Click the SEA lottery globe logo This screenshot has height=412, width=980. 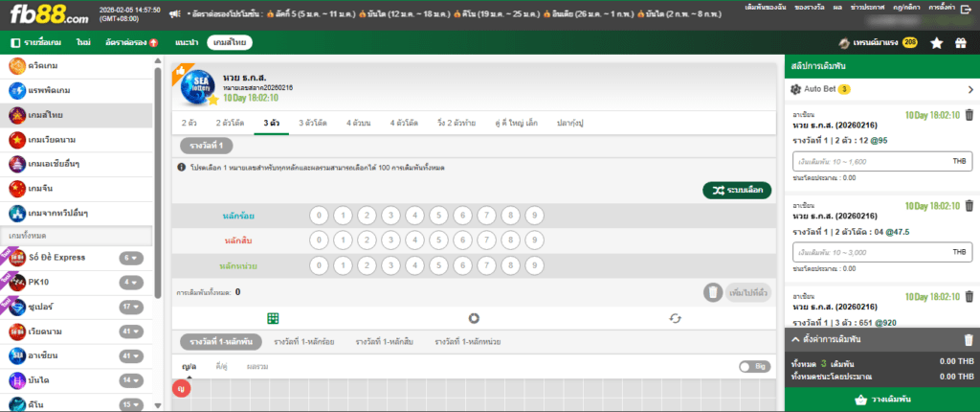(x=198, y=89)
